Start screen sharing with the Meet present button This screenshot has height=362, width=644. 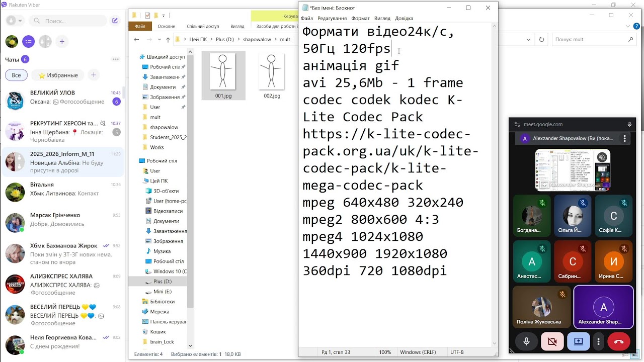click(x=578, y=341)
